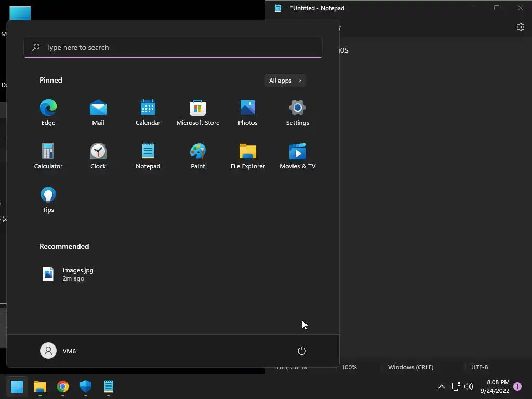Image resolution: width=532 pixels, height=399 pixels.
Task: Maximize the Notepad window
Action: point(497,8)
